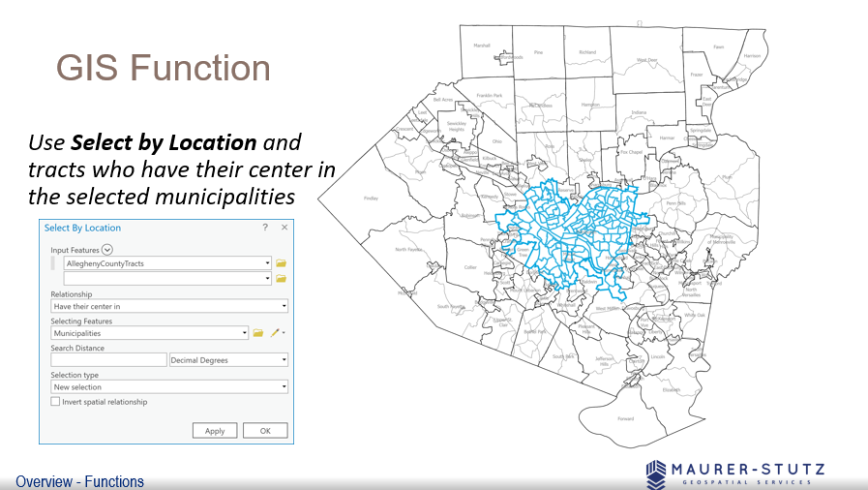
Task: Click the Kennedy label on map
Action: 490,197
